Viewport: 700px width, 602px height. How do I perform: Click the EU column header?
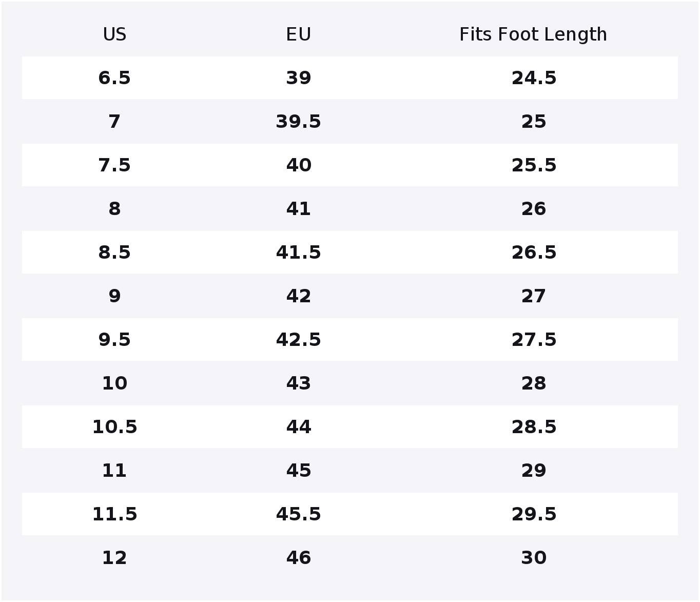tap(298, 34)
